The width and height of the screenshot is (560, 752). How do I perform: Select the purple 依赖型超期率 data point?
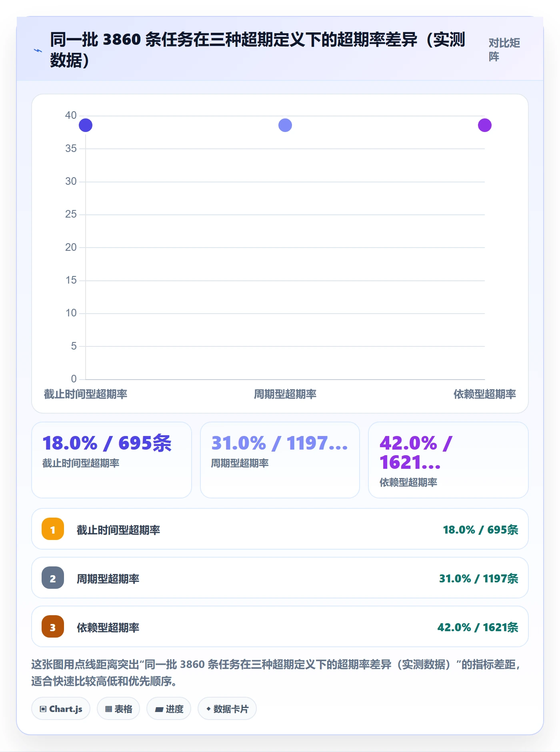pyautogui.click(x=485, y=125)
